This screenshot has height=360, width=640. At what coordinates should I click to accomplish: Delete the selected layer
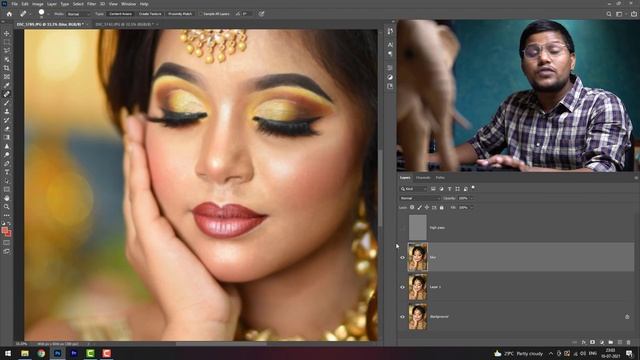(x=629, y=342)
